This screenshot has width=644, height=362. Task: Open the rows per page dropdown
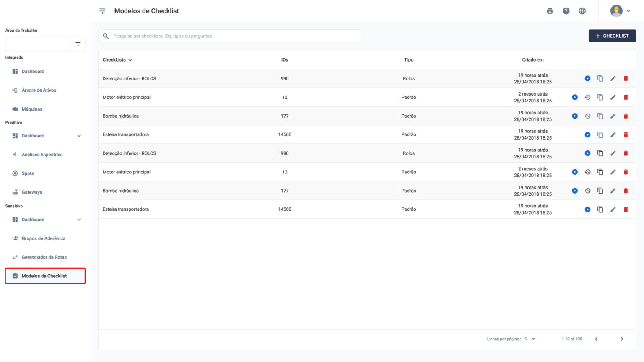click(x=533, y=339)
